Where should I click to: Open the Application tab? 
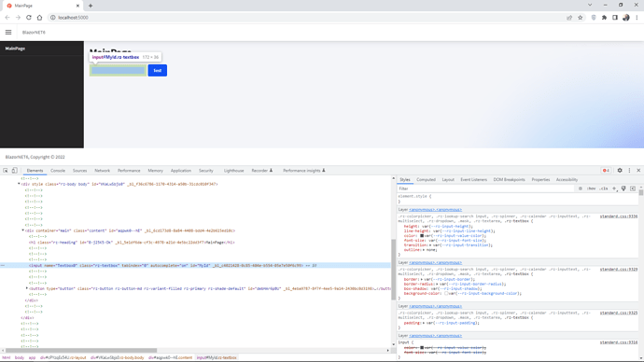pyautogui.click(x=181, y=171)
